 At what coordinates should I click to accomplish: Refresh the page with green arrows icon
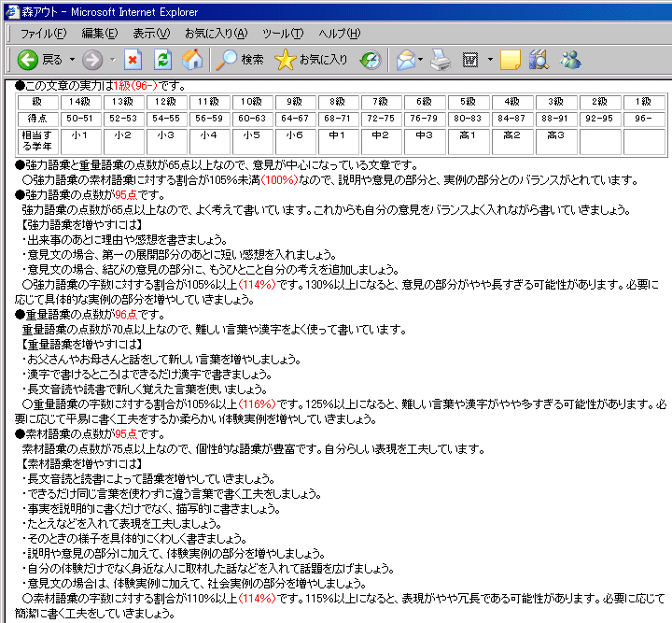[162, 60]
